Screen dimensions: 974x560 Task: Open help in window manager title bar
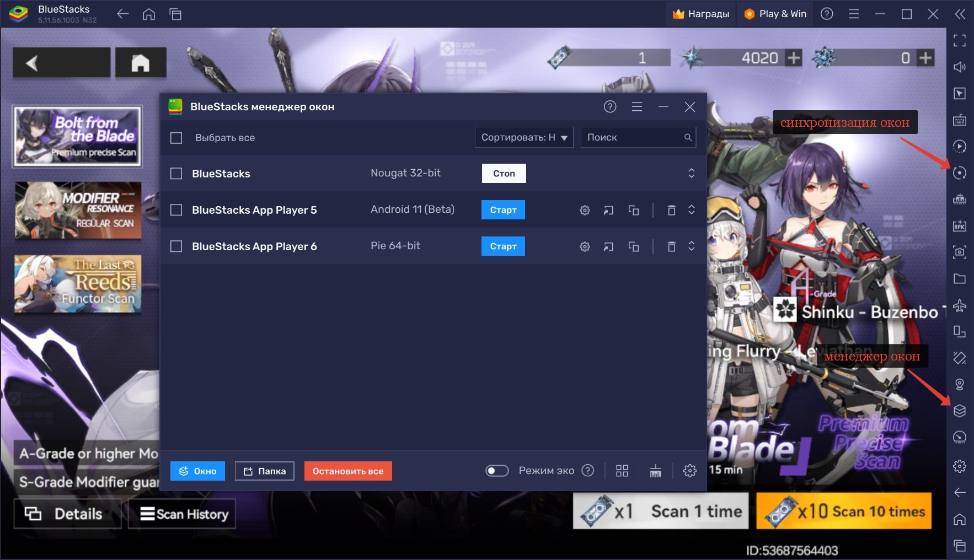point(610,107)
